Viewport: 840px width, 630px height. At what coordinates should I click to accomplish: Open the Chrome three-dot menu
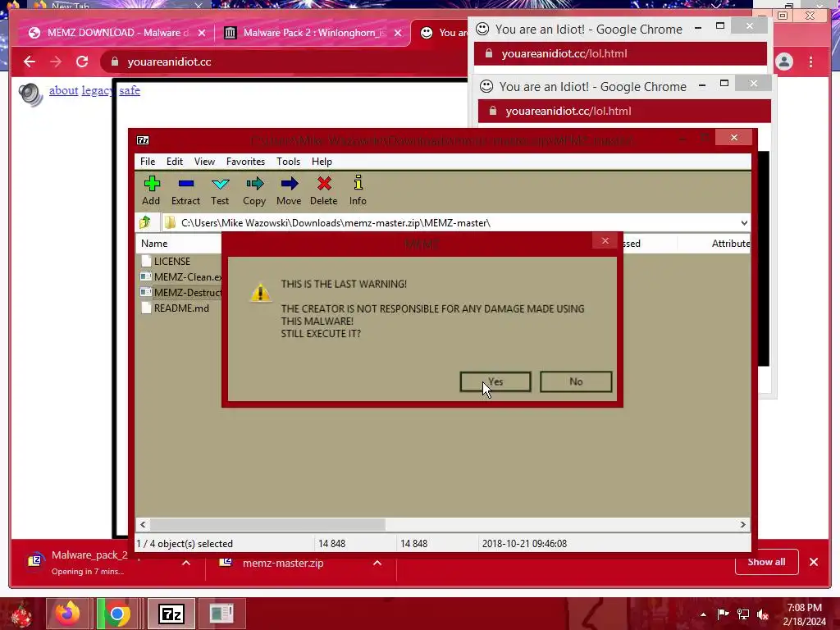pos(811,62)
